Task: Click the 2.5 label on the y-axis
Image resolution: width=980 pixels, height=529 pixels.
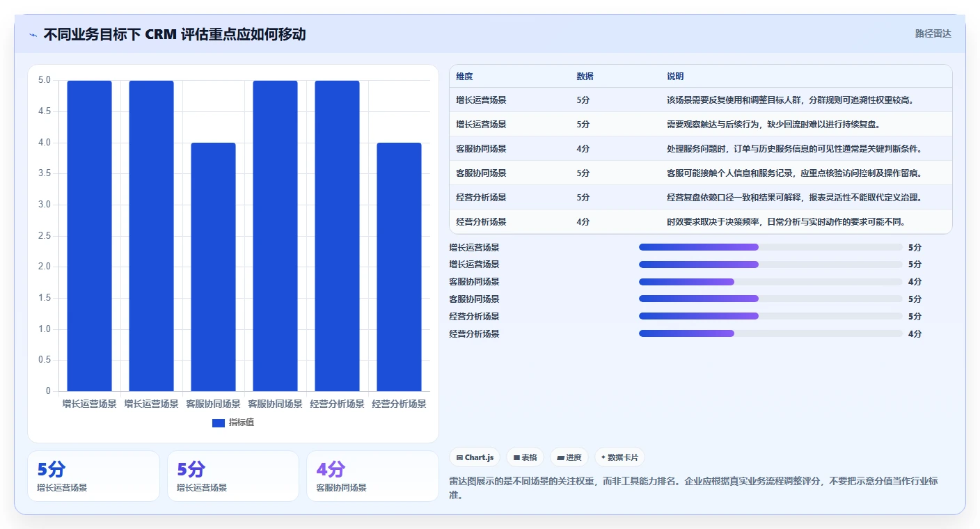Action: (45, 236)
